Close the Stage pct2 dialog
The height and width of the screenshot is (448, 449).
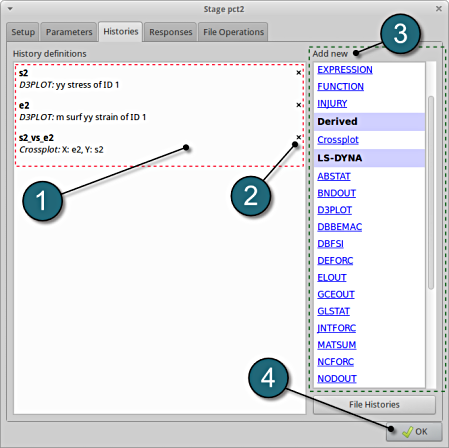tap(439, 9)
